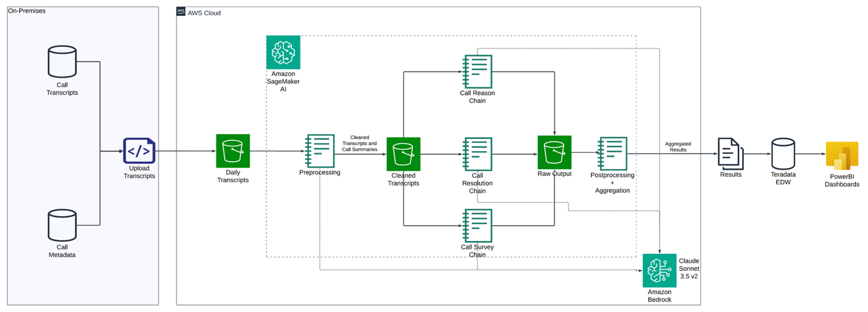Image resolution: width=868 pixels, height=312 pixels.
Task: Select the Postprocessing + Aggregation notebook icon
Action: pos(612,154)
